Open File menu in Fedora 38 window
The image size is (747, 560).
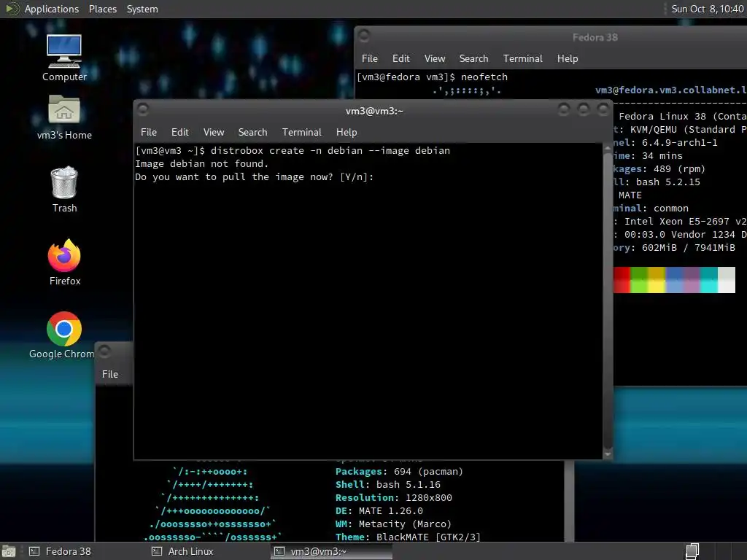[x=370, y=58]
